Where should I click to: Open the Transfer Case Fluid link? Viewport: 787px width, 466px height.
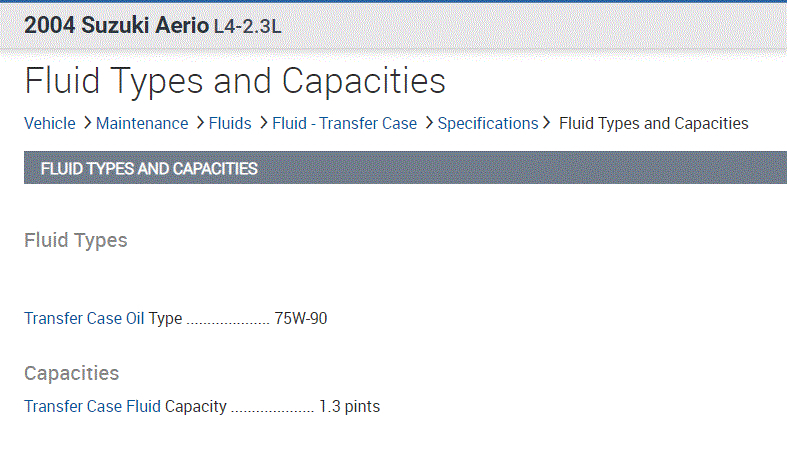(x=93, y=407)
